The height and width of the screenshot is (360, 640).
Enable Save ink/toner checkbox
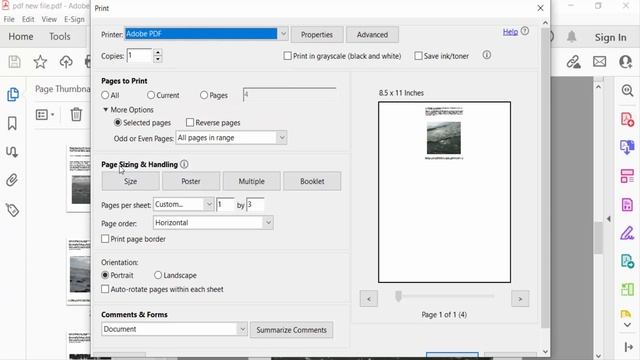point(418,56)
